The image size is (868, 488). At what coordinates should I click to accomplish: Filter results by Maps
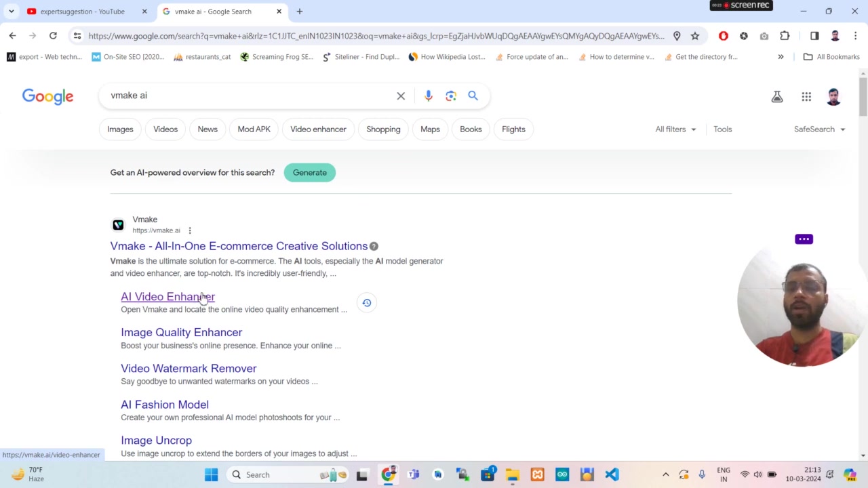click(x=430, y=129)
